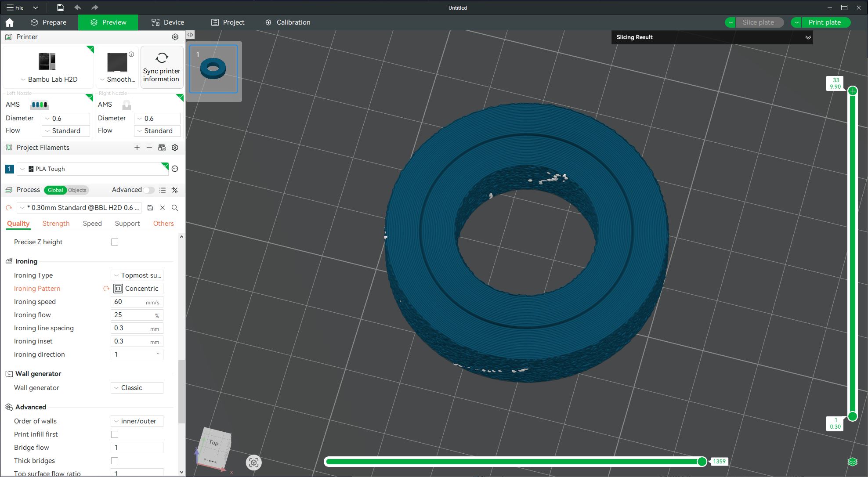Click the Redo arrow icon
Screen dimensions: 868x477
tap(94, 7)
